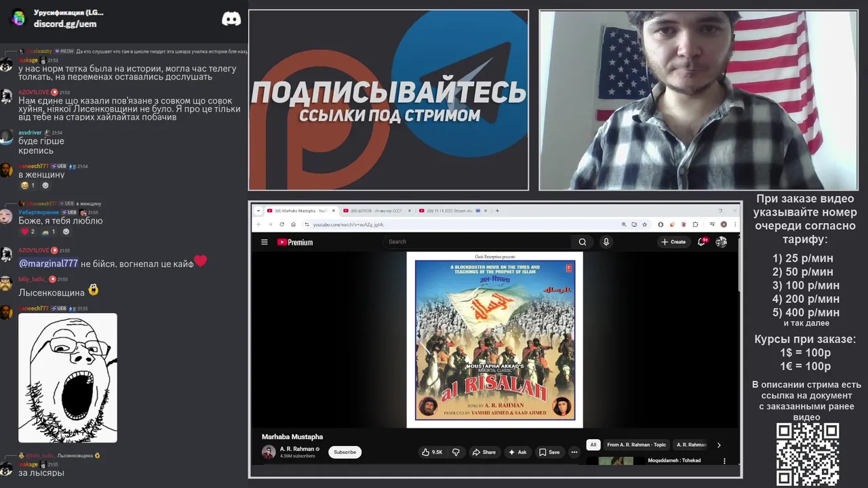This screenshot has width=868, height=488.
Task: Select From A. R. Rahman - Topic chip
Action: (x=637, y=445)
